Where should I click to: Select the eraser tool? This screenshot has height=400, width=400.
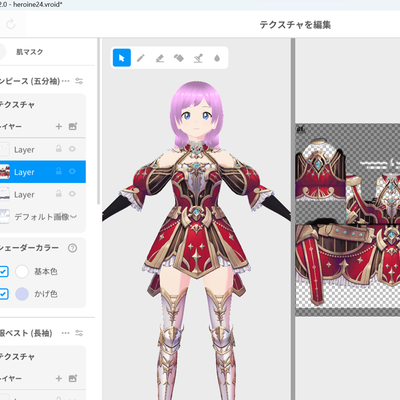tap(160, 58)
